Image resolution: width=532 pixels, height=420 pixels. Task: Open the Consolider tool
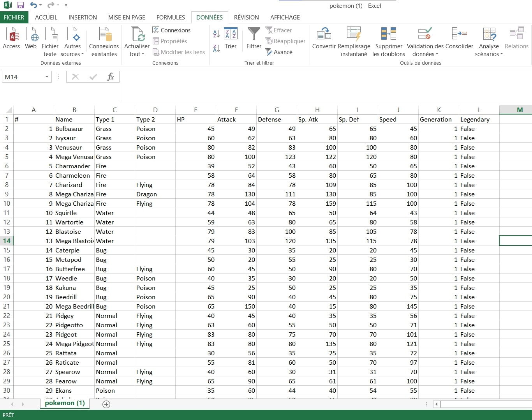click(460, 38)
